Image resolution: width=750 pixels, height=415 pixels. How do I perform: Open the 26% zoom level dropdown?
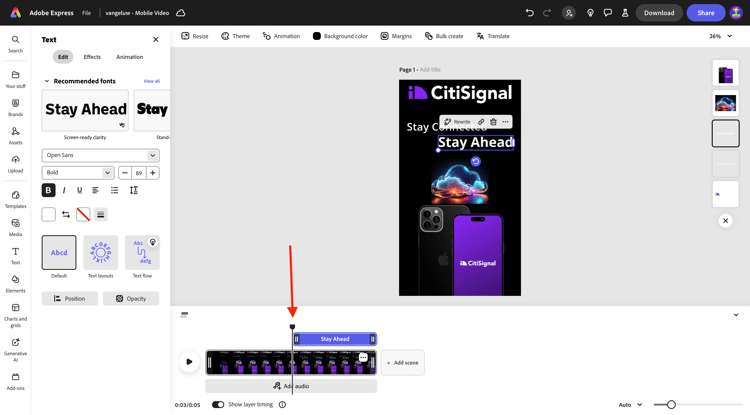(720, 36)
